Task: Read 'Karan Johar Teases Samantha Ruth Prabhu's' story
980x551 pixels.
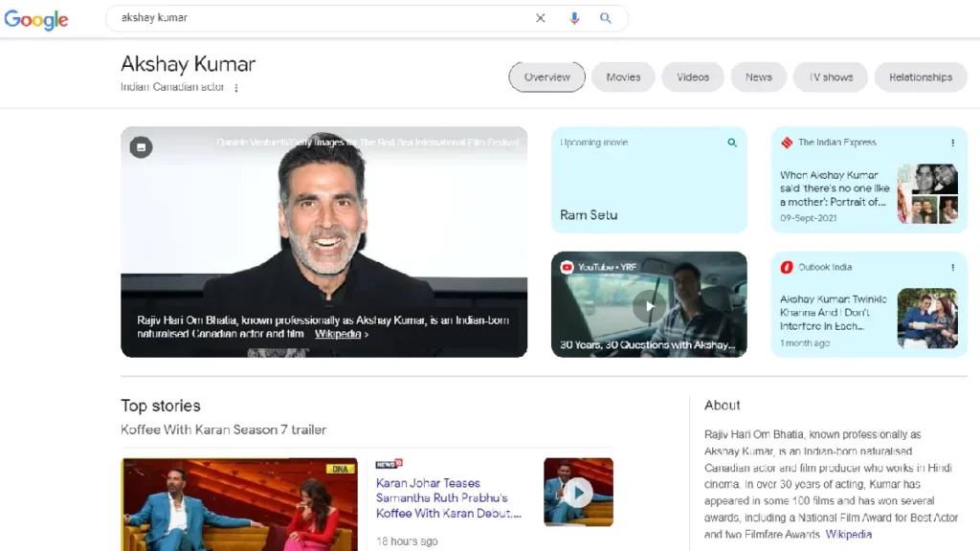Action: point(448,497)
